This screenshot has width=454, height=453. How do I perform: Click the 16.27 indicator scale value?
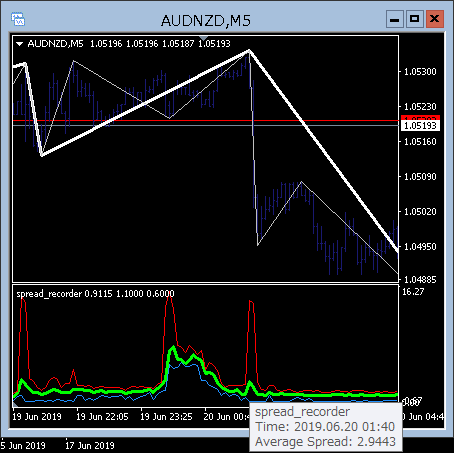[x=413, y=292]
